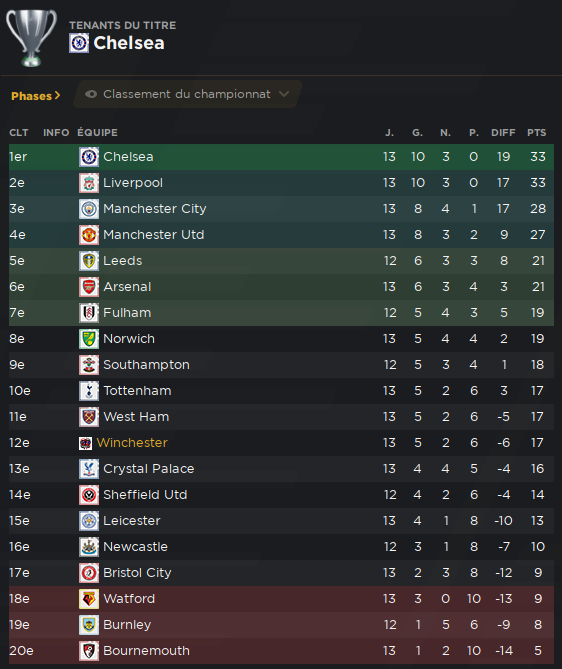Click the Bournemouth crest icon
Viewport: 562px width, 669px height.
point(89,651)
